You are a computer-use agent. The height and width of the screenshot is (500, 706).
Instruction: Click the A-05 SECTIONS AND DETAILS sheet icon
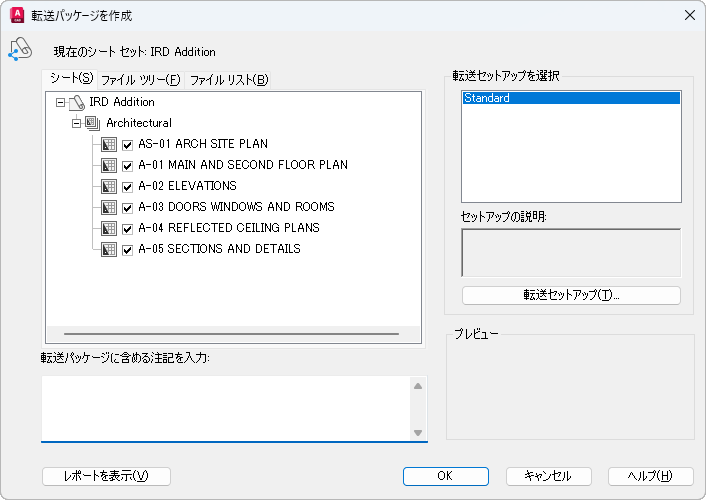[109, 249]
